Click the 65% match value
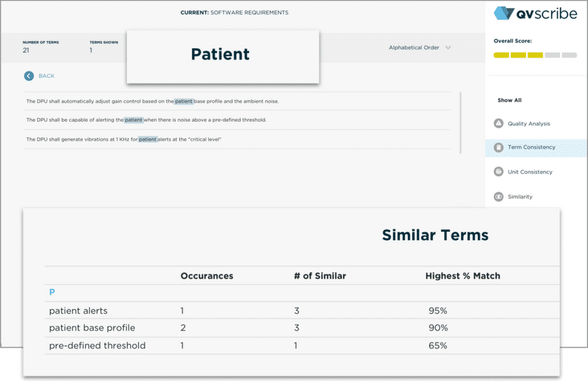588x382 pixels. [x=437, y=346]
